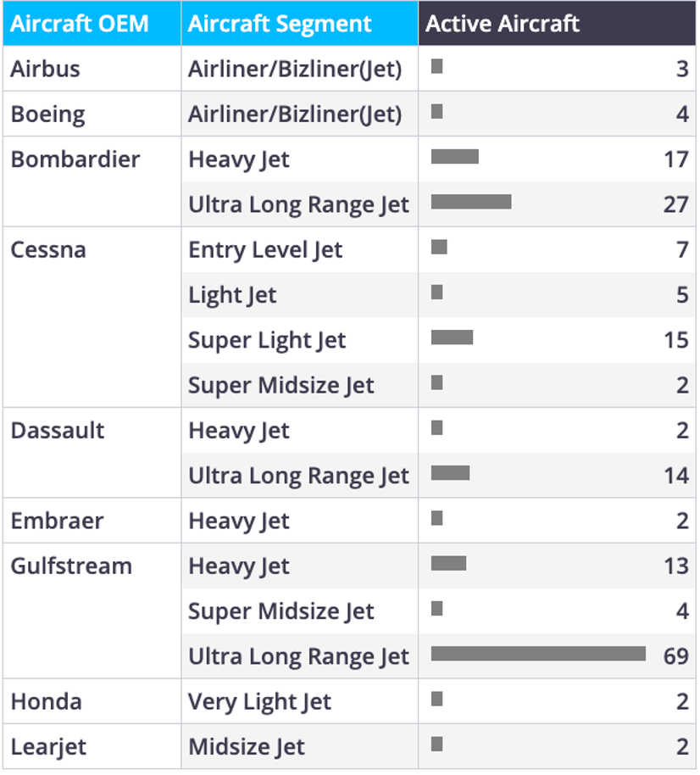Select the Entry Level Jet segment cell
The image size is (700, 775).
point(299,249)
